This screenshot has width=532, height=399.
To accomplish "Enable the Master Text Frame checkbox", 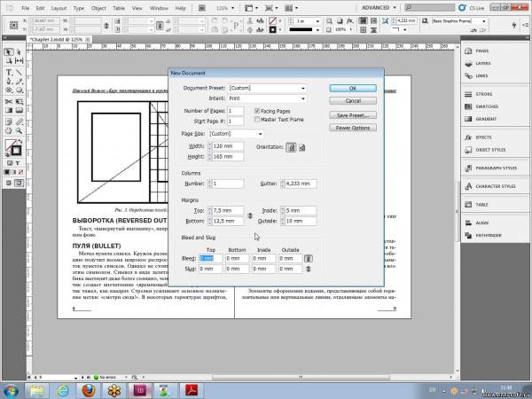I will click(x=257, y=120).
